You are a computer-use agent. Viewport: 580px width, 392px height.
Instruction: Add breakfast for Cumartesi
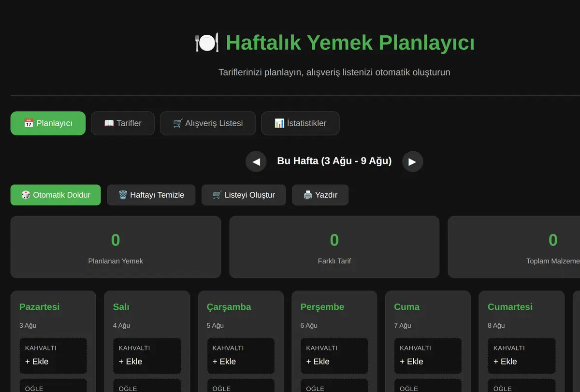522,356
